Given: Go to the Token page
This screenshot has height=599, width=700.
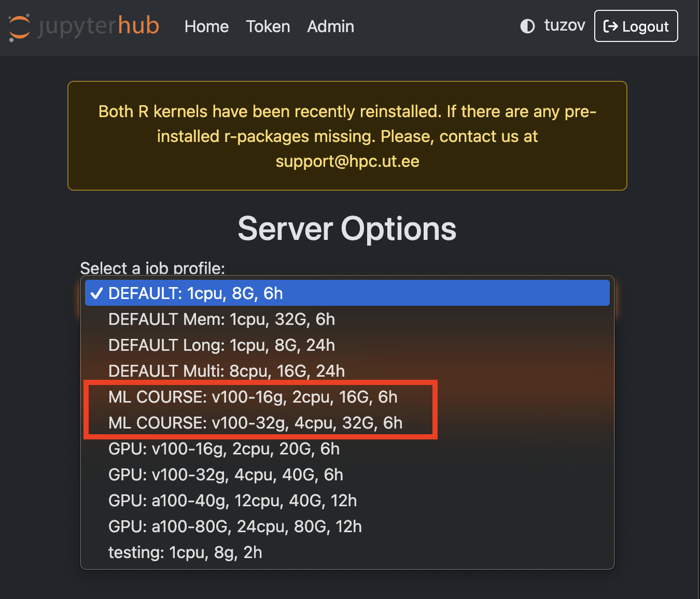Looking at the screenshot, I should (268, 26).
